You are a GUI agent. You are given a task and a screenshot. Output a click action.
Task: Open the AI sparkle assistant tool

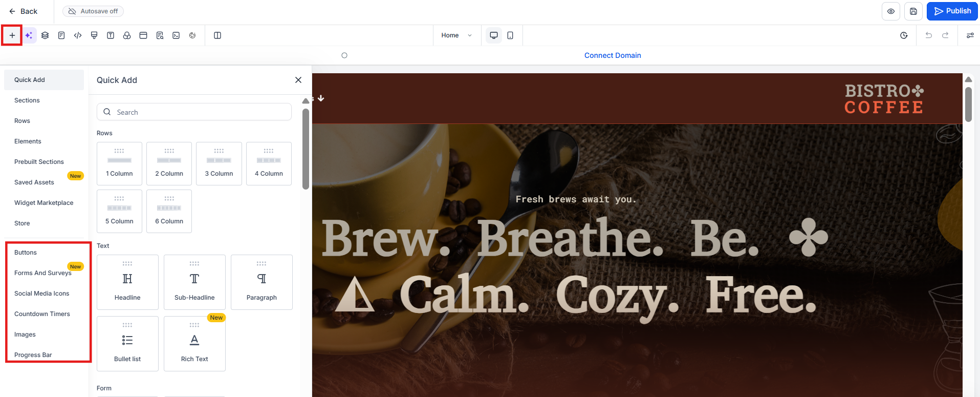pos(29,35)
